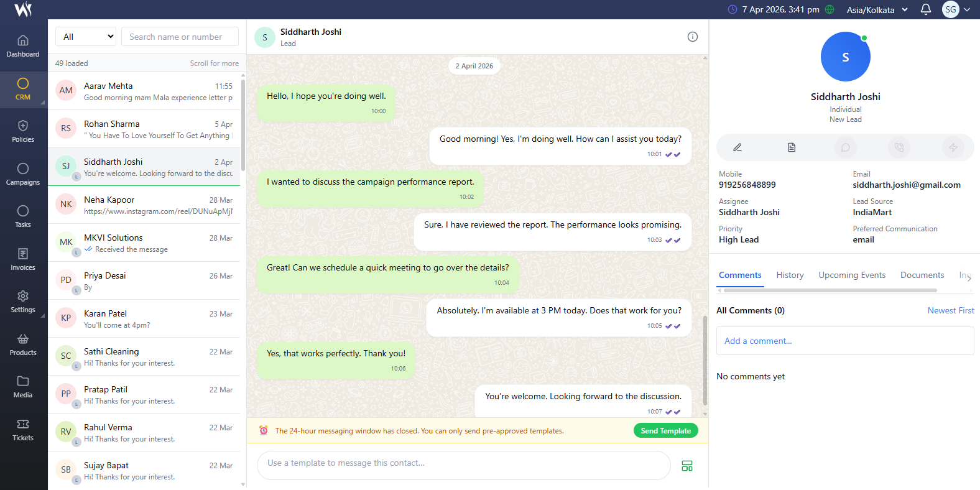980x490 pixels.
Task: Open the Asia/Kolkata timezone dropdown
Action: coord(877,10)
